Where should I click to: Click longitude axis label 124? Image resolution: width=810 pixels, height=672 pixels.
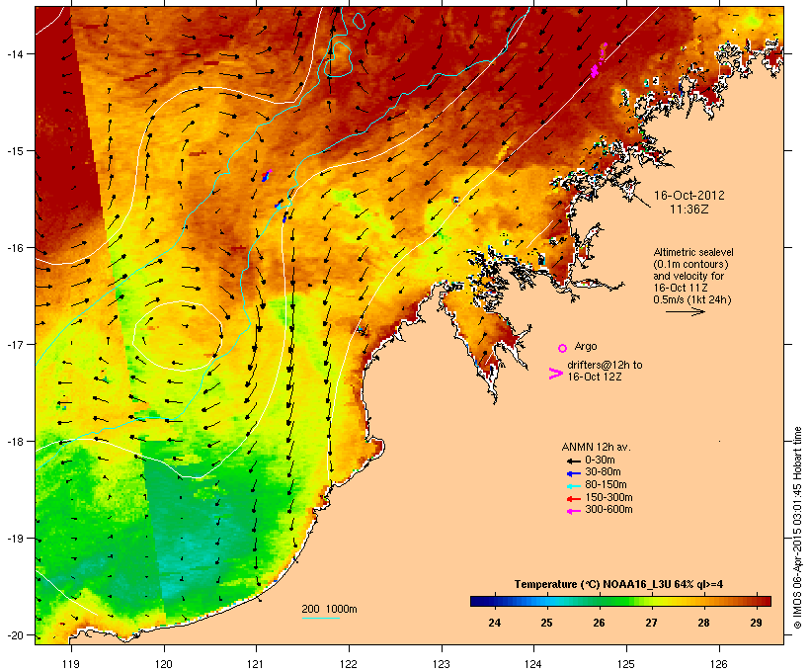[x=533, y=664]
